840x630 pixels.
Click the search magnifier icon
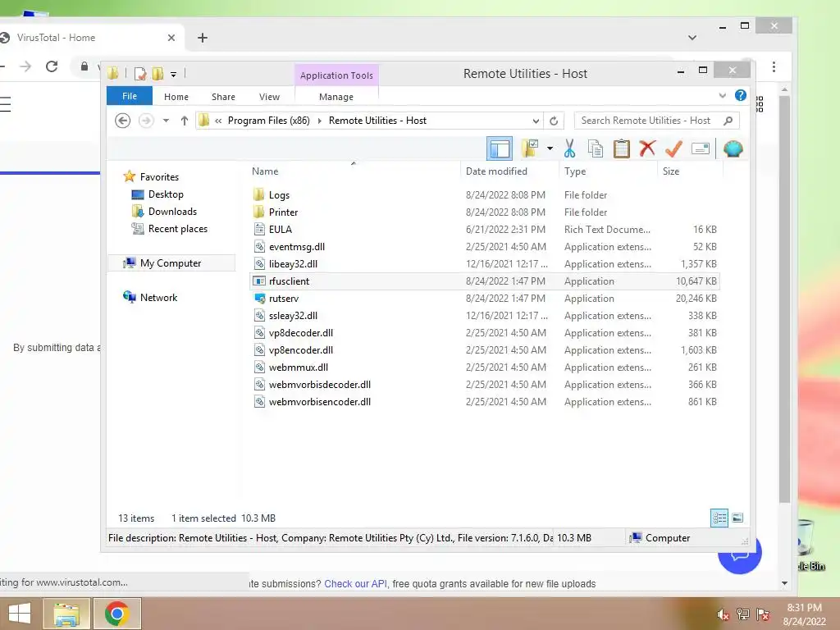point(728,121)
